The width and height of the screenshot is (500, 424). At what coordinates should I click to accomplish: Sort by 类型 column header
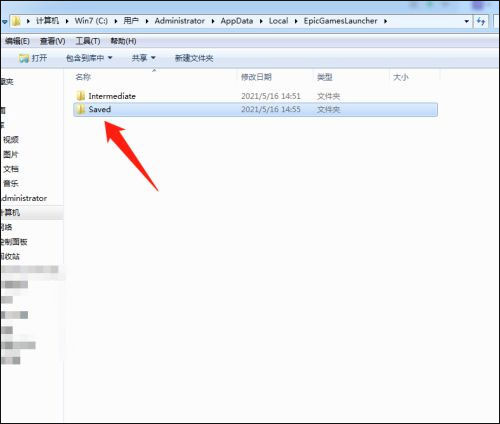click(x=324, y=77)
